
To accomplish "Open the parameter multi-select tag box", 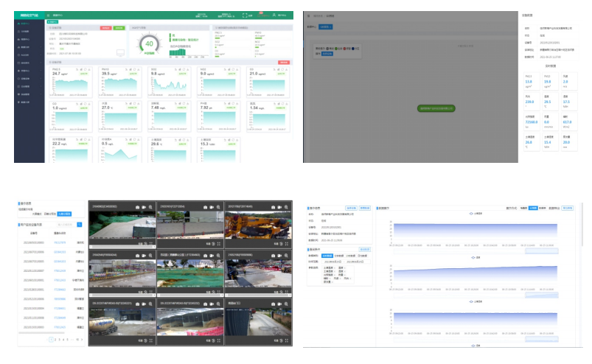I will 339,274.
